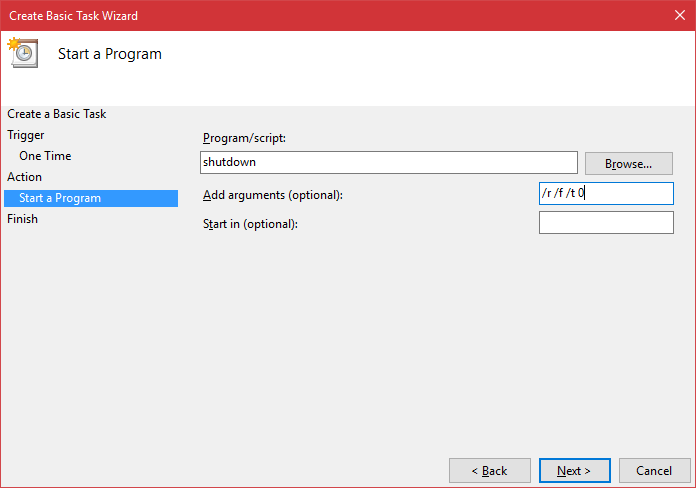The image size is (696, 488).
Task: Click the task wizard clock icon
Action: click(23, 52)
